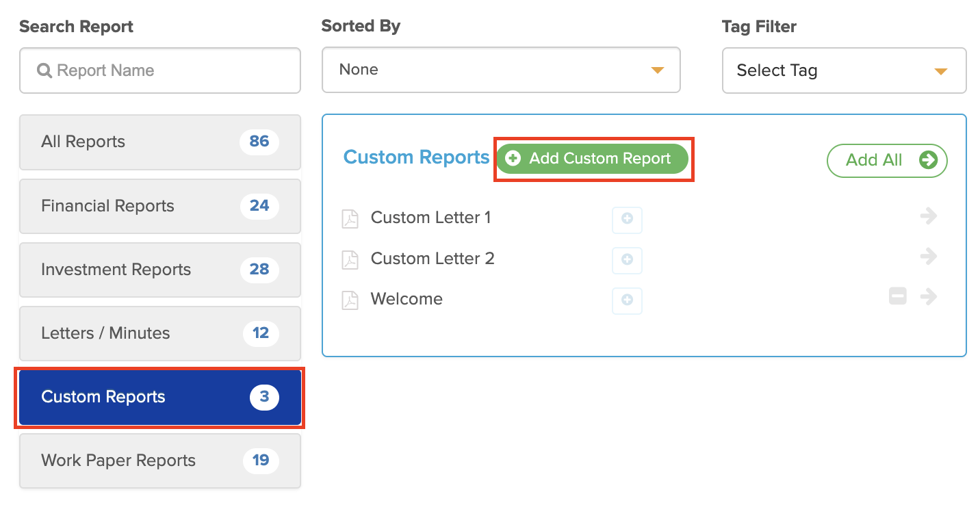Image resolution: width=980 pixels, height=505 pixels.
Task: Click the arrow icon on Custom Letter 1 row
Action: click(929, 216)
